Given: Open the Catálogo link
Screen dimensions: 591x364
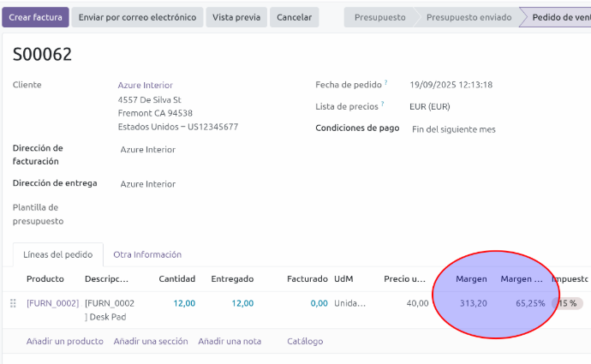Looking at the screenshot, I should pyautogui.click(x=305, y=341).
